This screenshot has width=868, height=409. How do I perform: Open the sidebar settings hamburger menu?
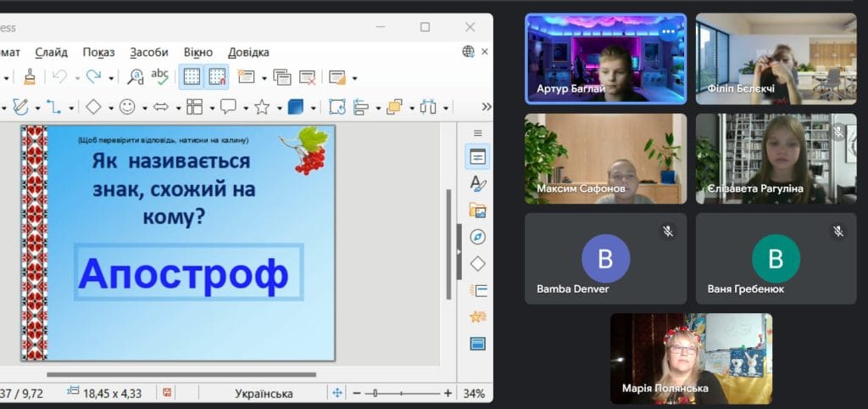[478, 133]
